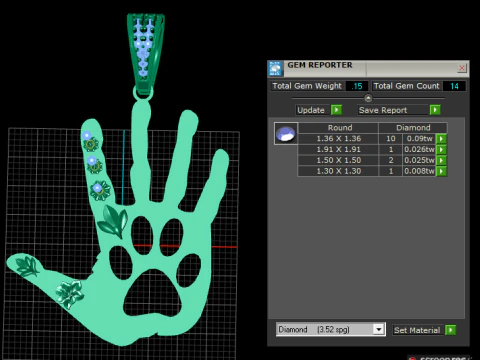This screenshot has width=480, height=360.
Task: Click the Total Gem Weight label
Action: [307, 86]
